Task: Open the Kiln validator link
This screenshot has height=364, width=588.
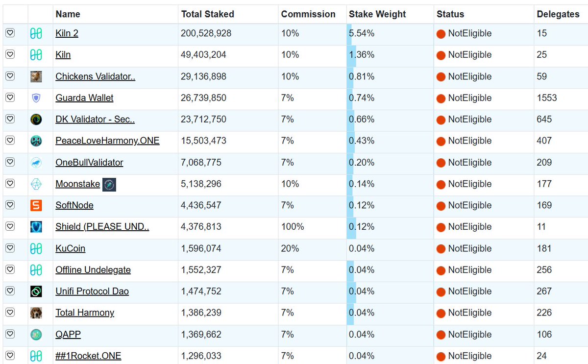Action: pos(63,55)
